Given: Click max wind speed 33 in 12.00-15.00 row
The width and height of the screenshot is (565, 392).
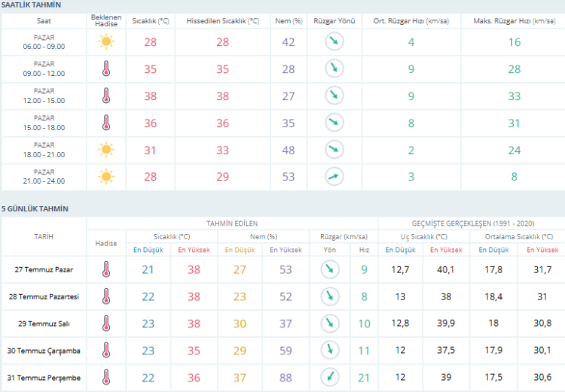Looking at the screenshot, I should [514, 96].
